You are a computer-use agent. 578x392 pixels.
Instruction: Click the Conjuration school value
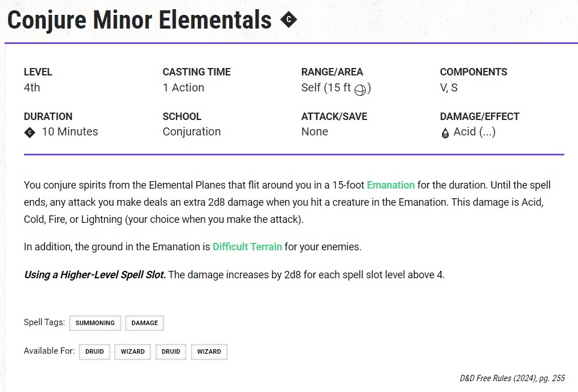(x=192, y=132)
